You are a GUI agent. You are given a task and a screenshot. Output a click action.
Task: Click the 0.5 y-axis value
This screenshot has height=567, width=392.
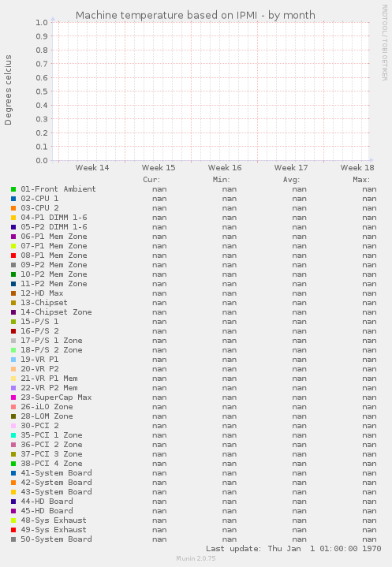(x=42, y=91)
